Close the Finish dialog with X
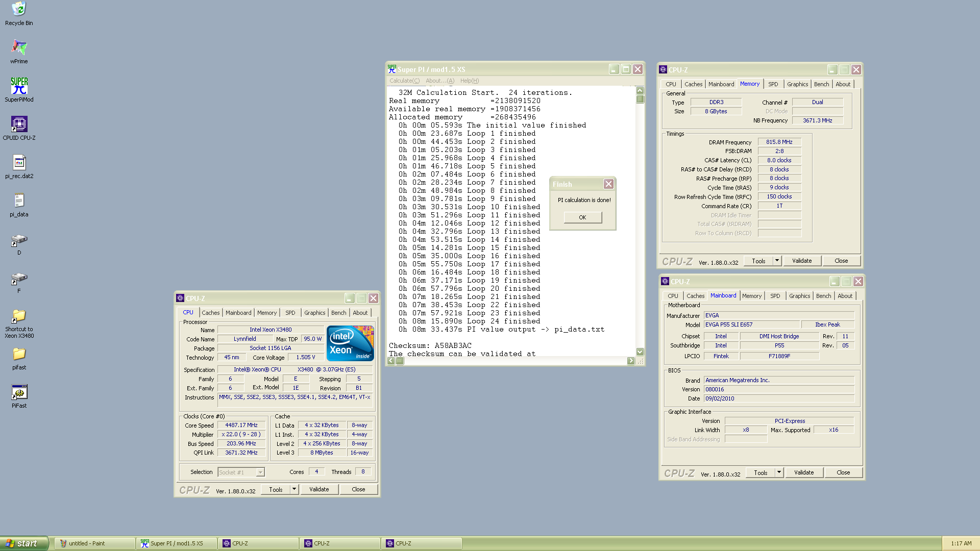This screenshot has height=551, width=980. (608, 184)
